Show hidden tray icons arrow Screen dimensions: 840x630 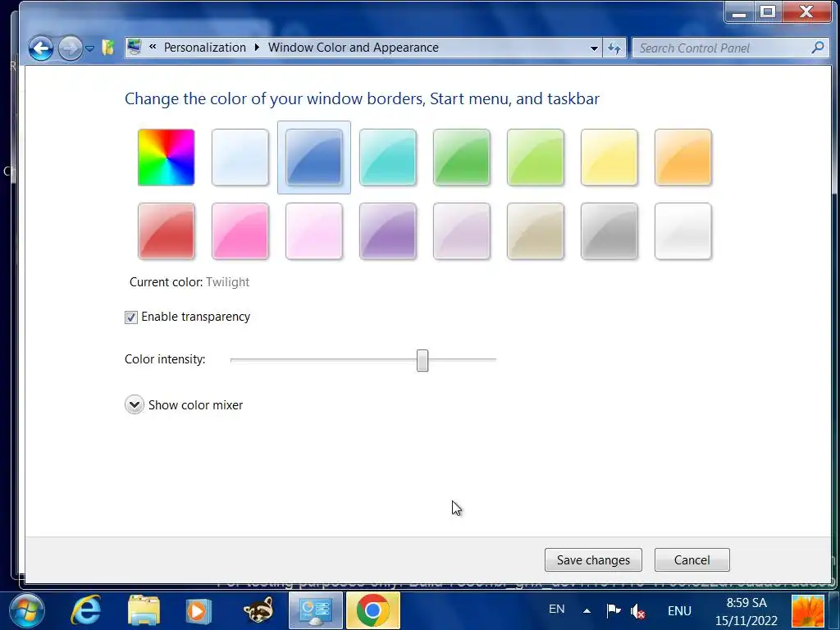coord(587,610)
